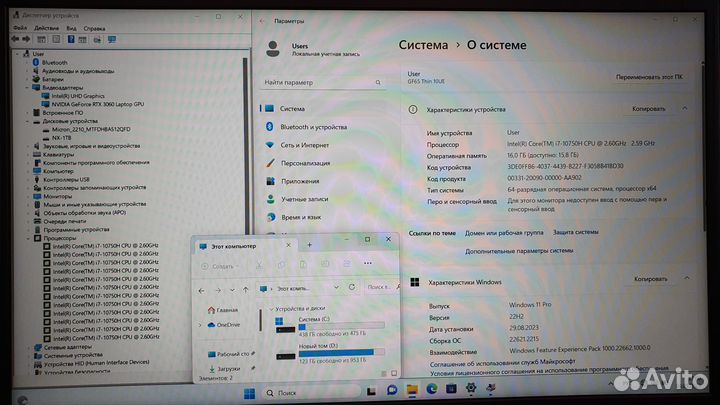Add a new Explorer tab with plus
The height and width of the screenshot is (405, 720).
point(309,245)
